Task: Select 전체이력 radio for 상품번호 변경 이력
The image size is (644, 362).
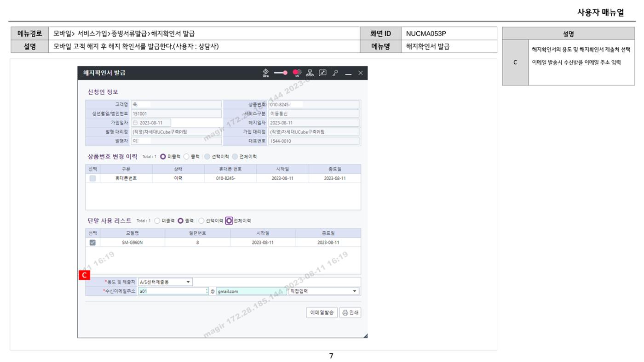Action: pos(235,157)
